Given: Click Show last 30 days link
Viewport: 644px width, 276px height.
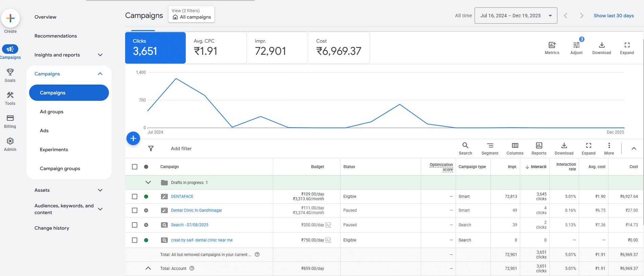Looking at the screenshot, I should [x=614, y=16].
